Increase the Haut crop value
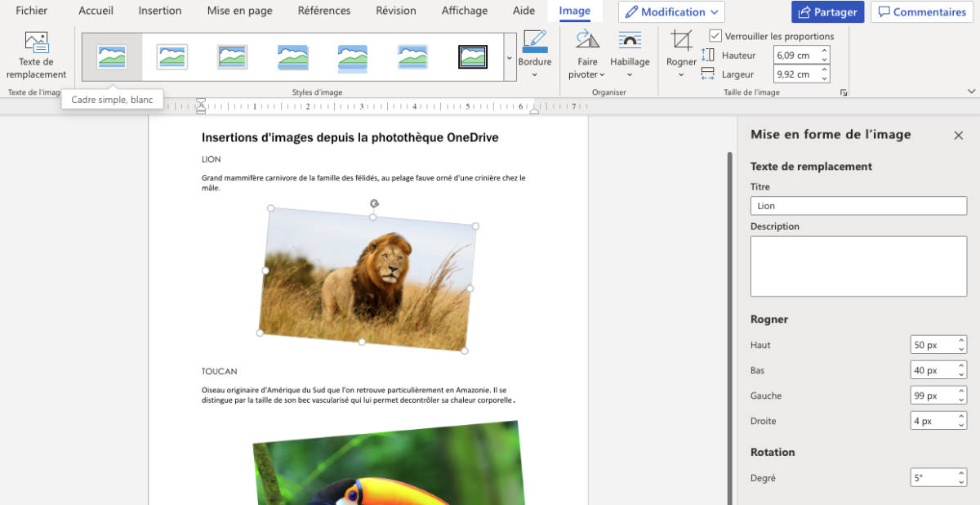Screen dimensions: 980x505 (x=962, y=340)
